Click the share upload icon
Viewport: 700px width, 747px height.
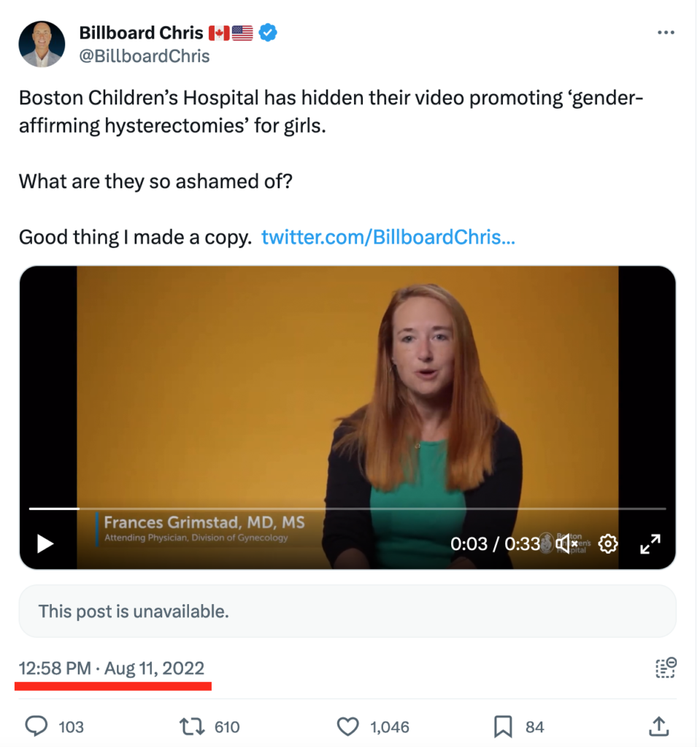tap(658, 726)
